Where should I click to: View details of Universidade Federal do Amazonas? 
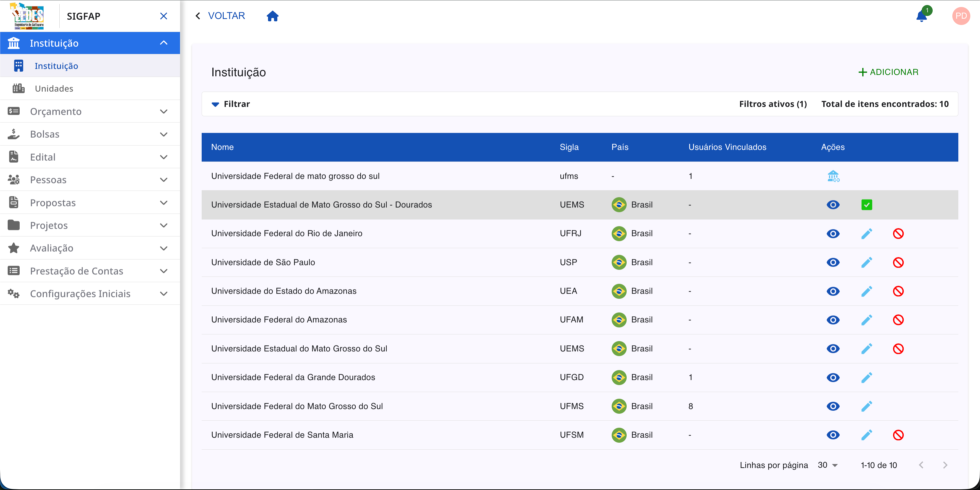click(833, 320)
